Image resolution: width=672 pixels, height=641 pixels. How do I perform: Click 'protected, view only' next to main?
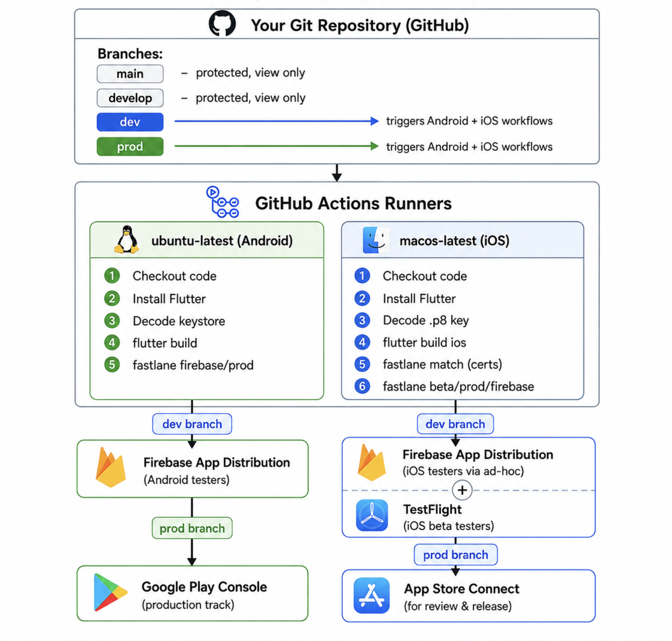click(x=250, y=73)
